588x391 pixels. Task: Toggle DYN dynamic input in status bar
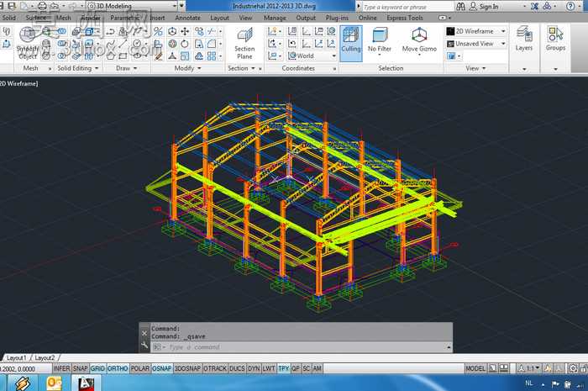pyautogui.click(x=254, y=368)
